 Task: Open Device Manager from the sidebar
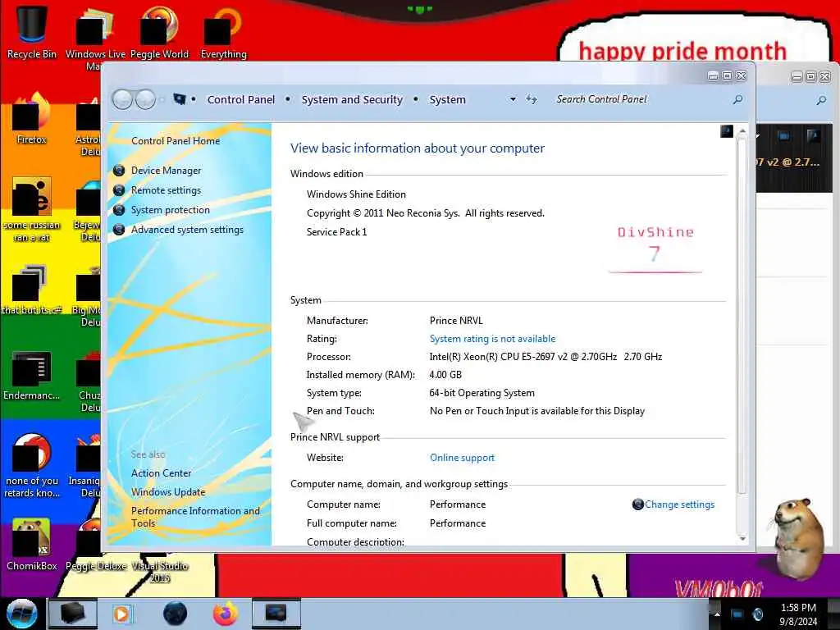click(166, 171)
